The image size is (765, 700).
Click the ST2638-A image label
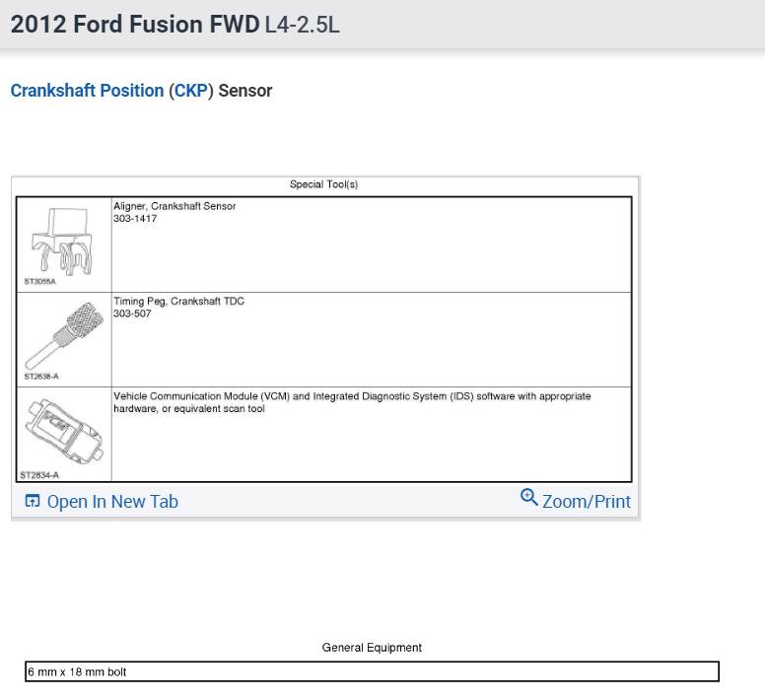[x=39, y=377]
